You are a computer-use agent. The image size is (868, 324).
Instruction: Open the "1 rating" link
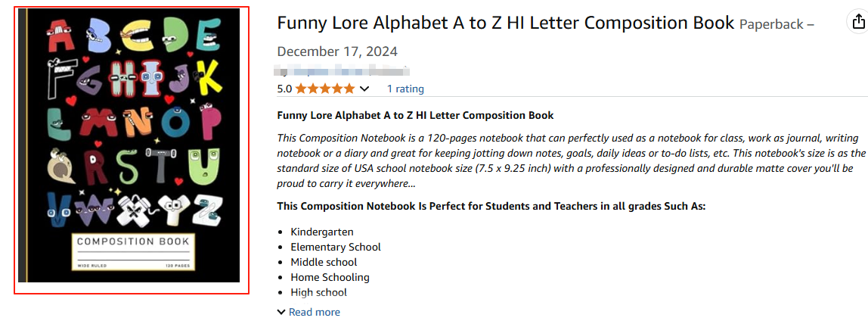405,89
